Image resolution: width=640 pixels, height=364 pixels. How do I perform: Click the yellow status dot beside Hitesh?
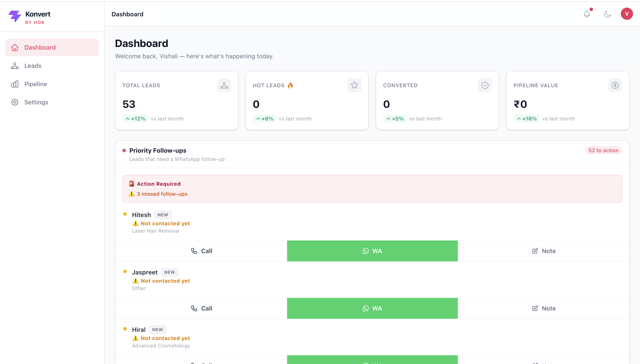(125, 214)
